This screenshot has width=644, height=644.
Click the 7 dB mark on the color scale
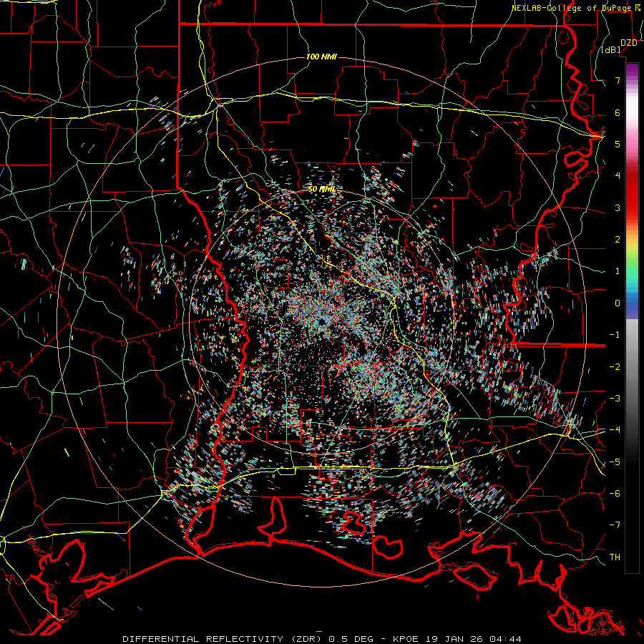[618, 80]
